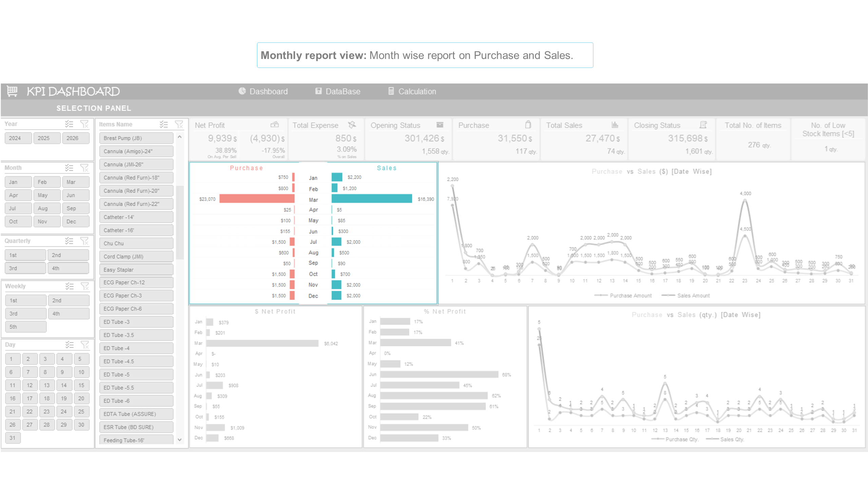Select year 2026 in Year slicer
Screen dimensions: 868x488
click(76, 138)
